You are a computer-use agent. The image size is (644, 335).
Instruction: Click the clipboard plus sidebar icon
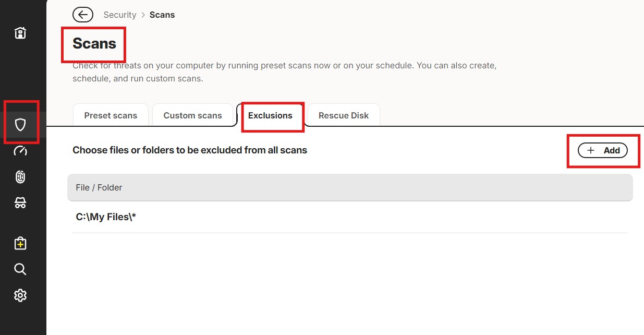20,243
